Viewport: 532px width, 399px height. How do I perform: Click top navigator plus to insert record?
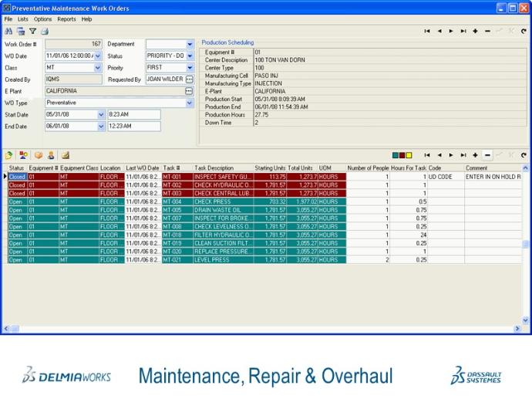coord(475,31)
